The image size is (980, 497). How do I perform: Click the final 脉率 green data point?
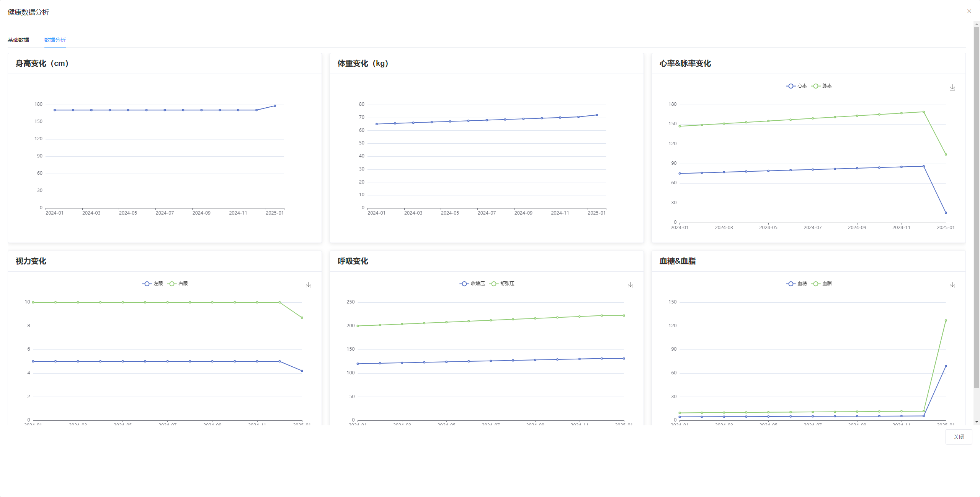pos(946,154)
